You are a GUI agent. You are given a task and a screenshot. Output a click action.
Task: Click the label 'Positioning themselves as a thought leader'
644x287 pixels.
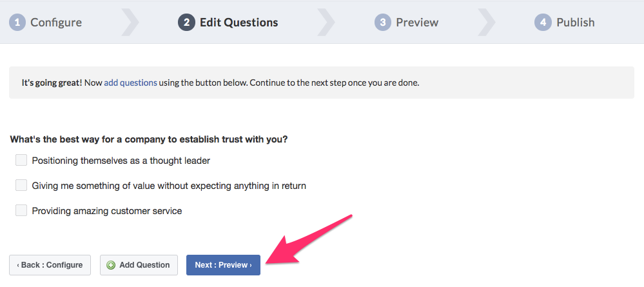121,161
